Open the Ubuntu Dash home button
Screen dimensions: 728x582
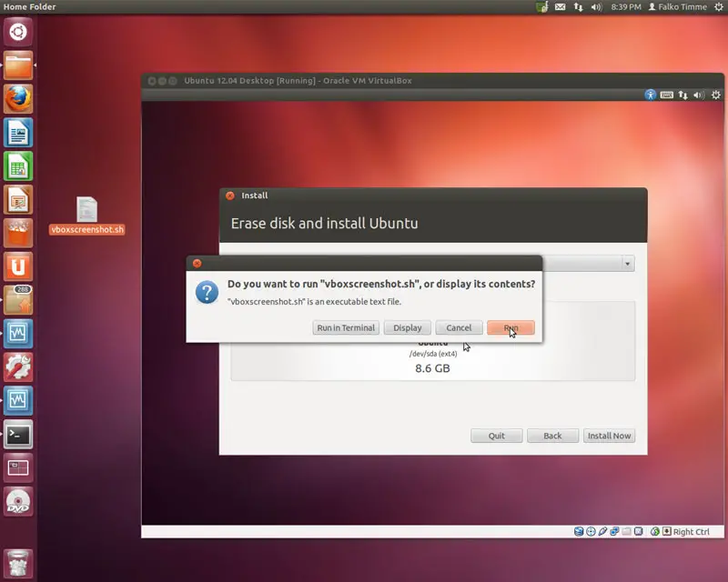(18, 32)
